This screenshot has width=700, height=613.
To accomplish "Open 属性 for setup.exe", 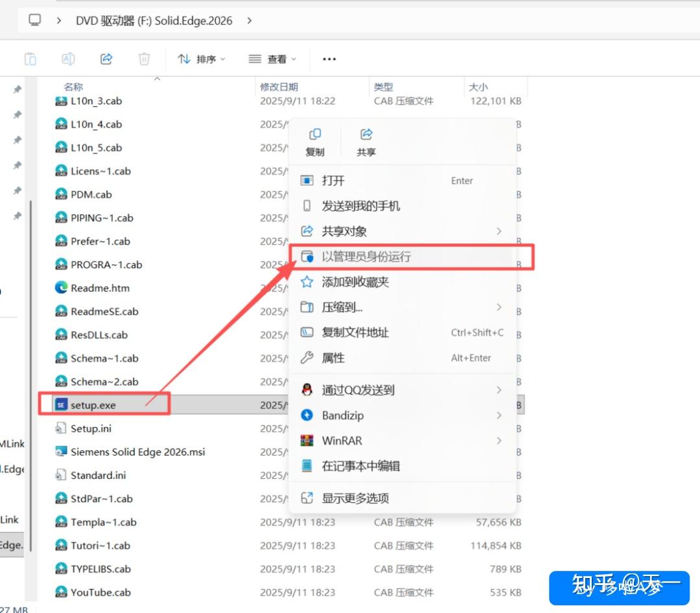I will [x=332, y=358].
